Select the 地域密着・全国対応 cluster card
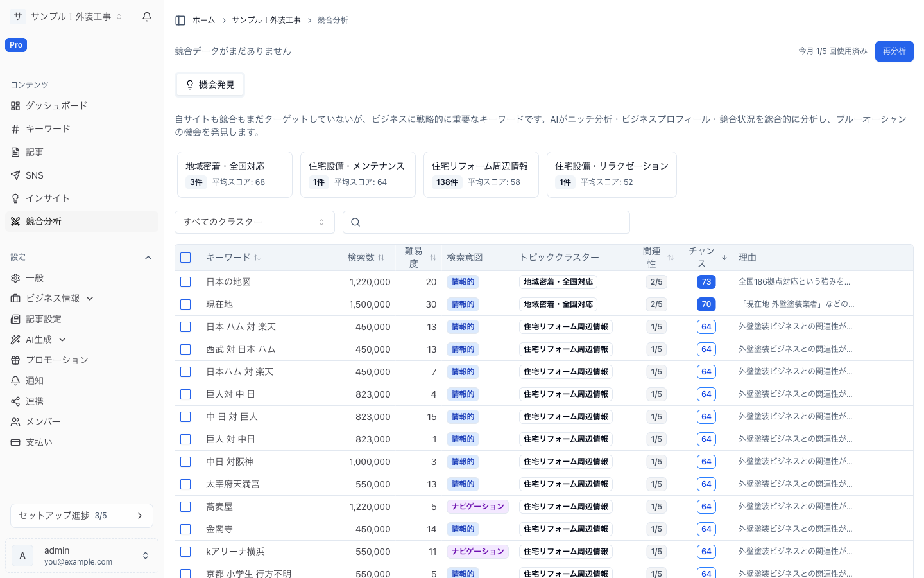Screen dimensions: 924x578 [235, 175]
